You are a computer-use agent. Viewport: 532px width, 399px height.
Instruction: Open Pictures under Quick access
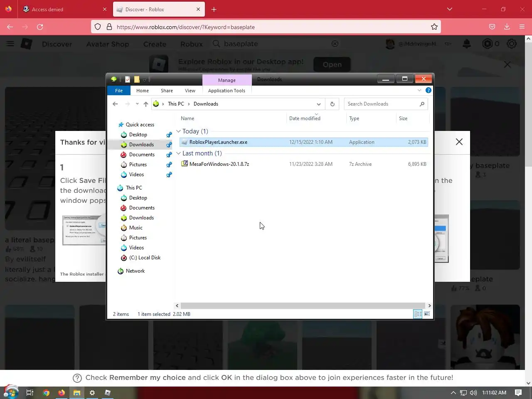point(138,165)
